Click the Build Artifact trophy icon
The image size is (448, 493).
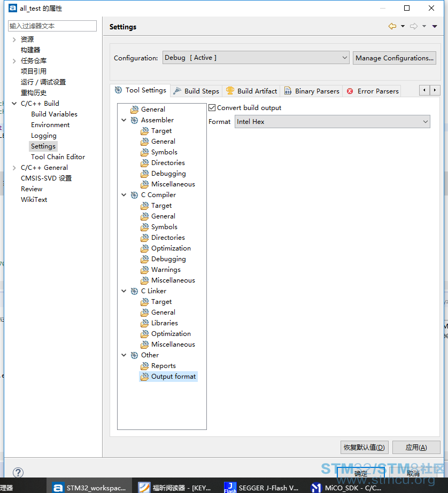click(x=230, y=91)
